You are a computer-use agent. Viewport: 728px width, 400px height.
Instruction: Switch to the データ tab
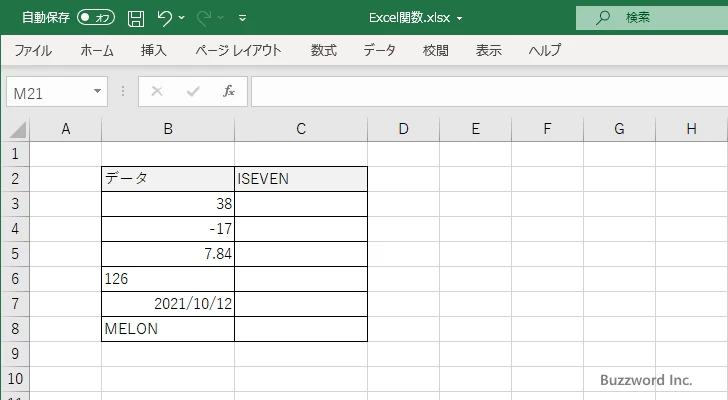click(379, 50)
